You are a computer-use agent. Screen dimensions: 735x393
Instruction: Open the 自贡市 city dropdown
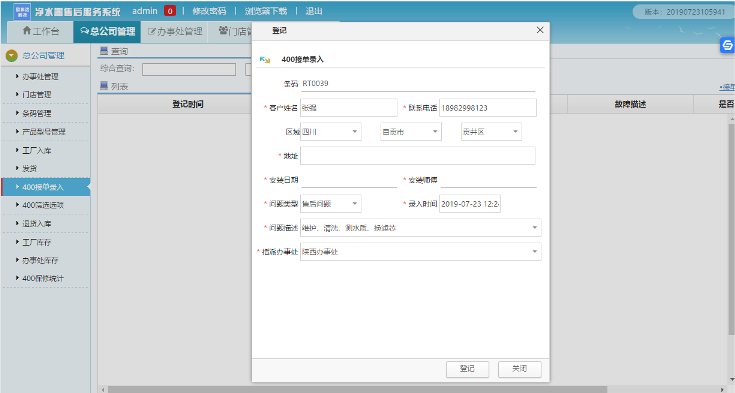click(x=411, y=132)
